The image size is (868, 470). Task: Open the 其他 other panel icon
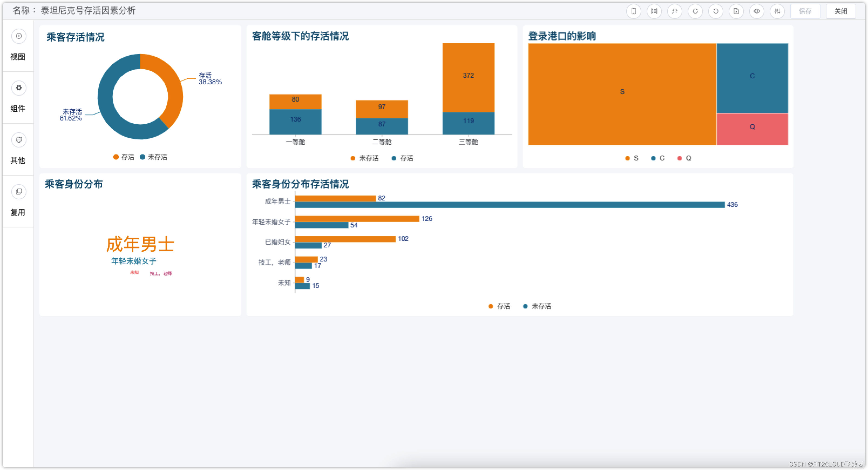click(x=19, y=140)
